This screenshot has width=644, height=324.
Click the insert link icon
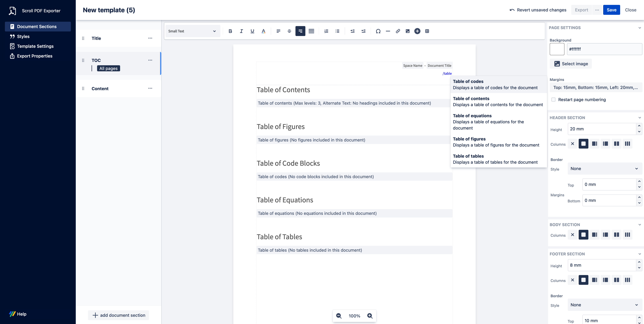(x=398, y=31)
